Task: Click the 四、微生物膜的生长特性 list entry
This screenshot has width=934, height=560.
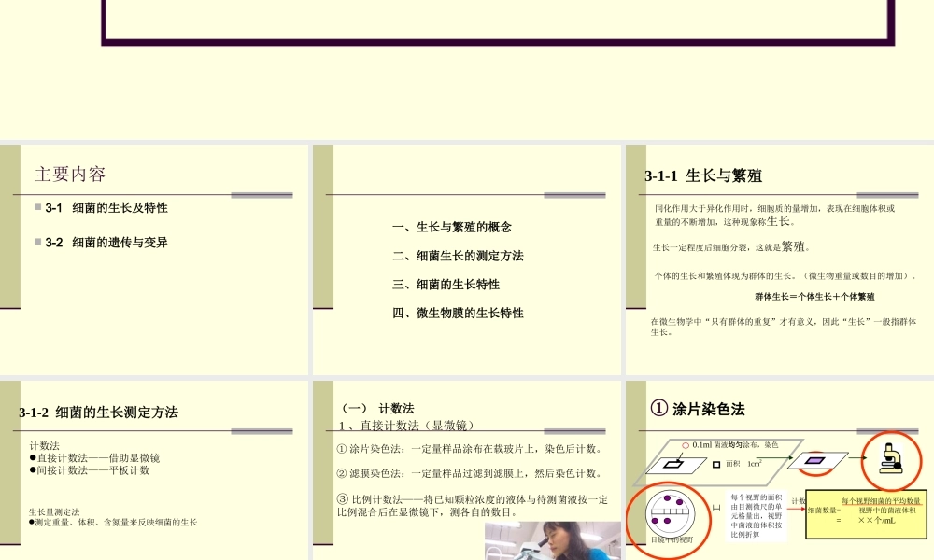Action: (x=458, y=314)
